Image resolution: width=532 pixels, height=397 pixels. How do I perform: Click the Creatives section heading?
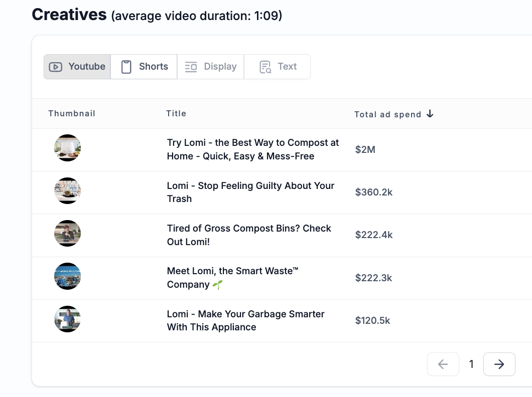pos(69,15)
